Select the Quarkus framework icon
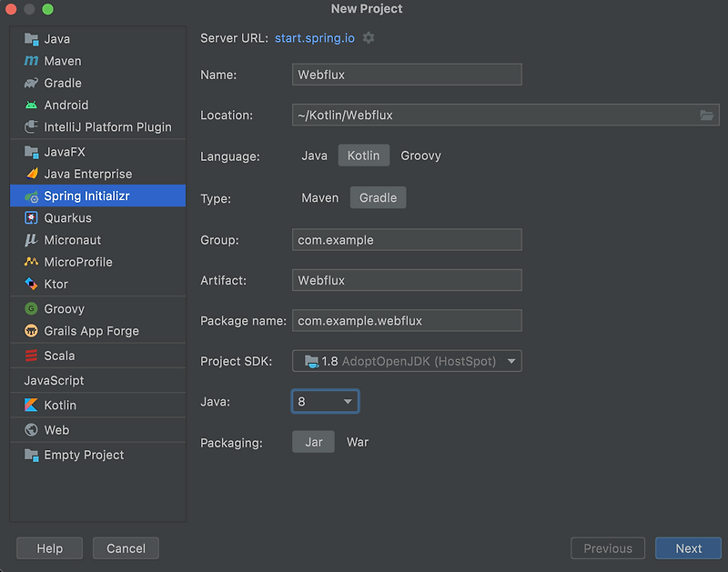 (33, 217)
